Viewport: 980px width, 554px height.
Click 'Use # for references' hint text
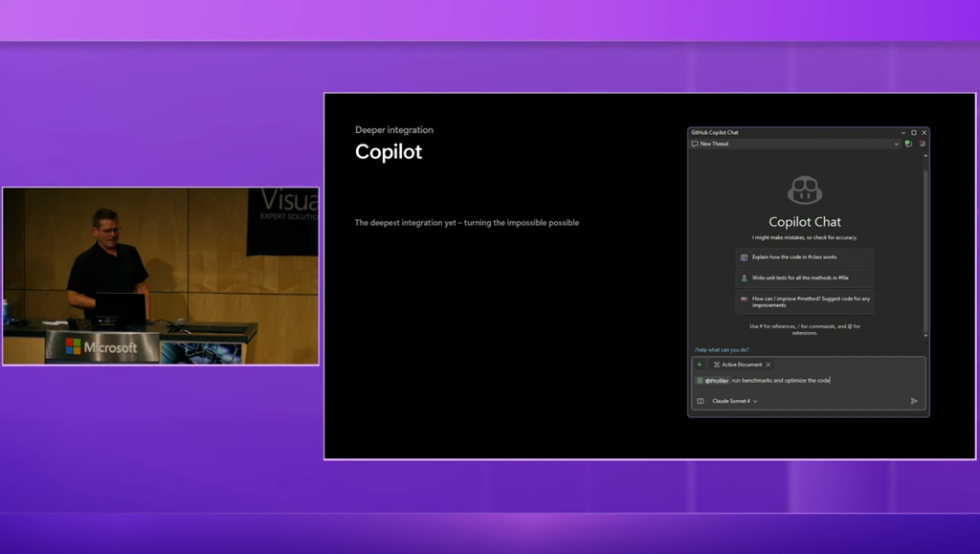(x=805, y=329)
